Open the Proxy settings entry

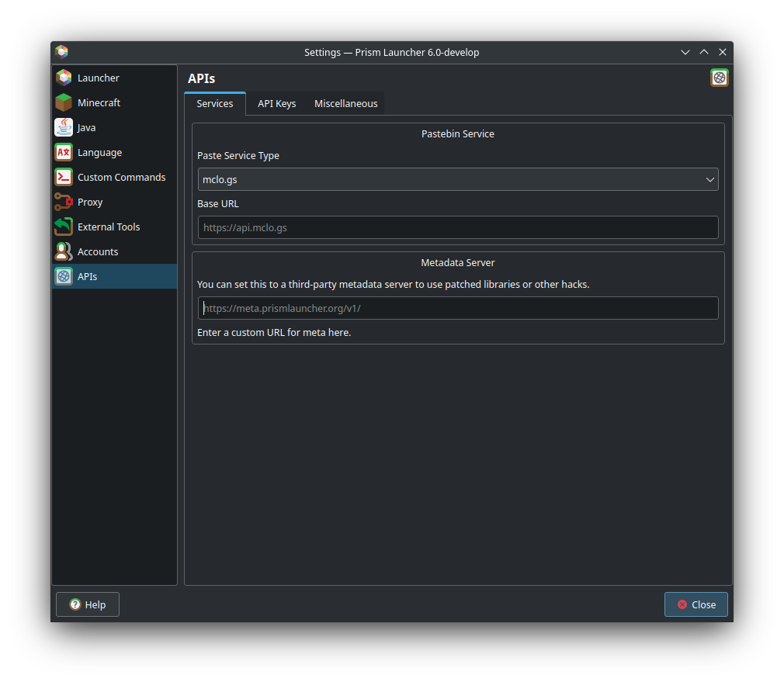click(x=115, y=202)
